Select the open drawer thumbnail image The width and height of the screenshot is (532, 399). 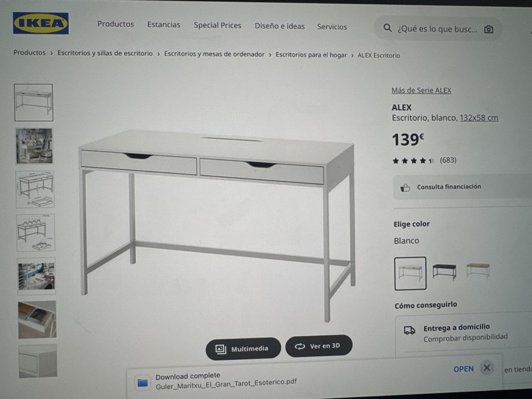click(x=37, y=319)
